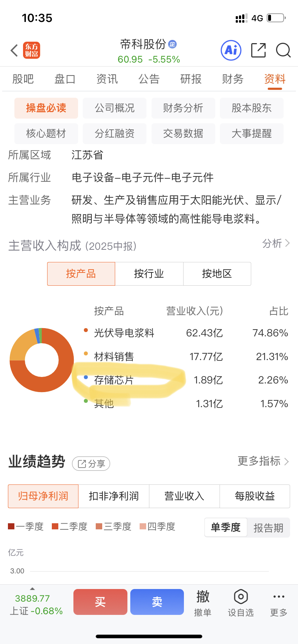Select the 财务分析 sub-tab
298x644 pixels.
[183, 108]
